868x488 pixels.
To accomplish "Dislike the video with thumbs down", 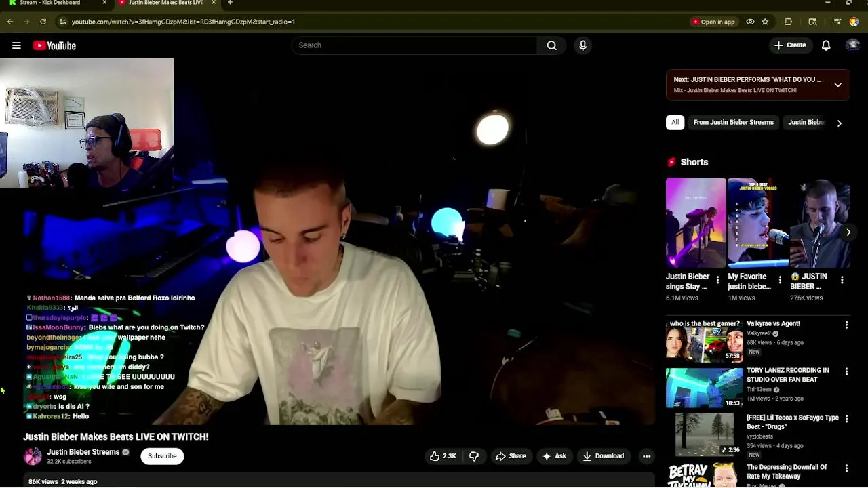I will point(474,456).
